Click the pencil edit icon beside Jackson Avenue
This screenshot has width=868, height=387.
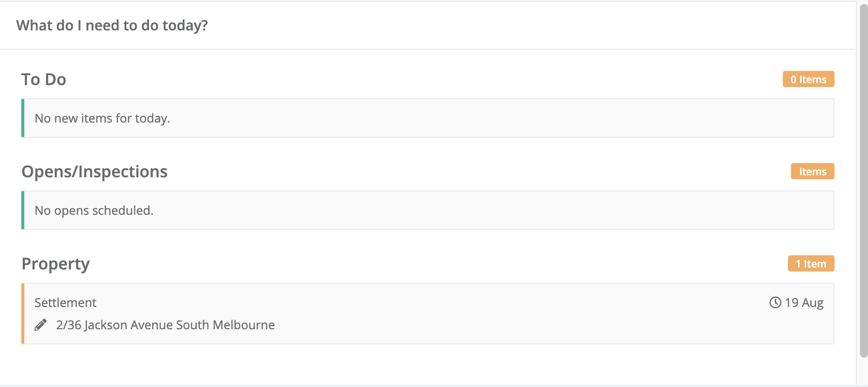41,325
